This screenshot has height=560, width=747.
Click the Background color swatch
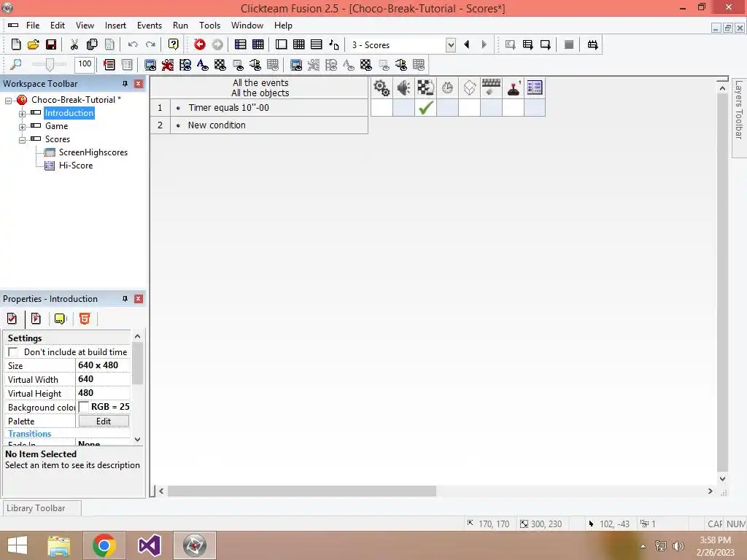click(x=84, y=407)
